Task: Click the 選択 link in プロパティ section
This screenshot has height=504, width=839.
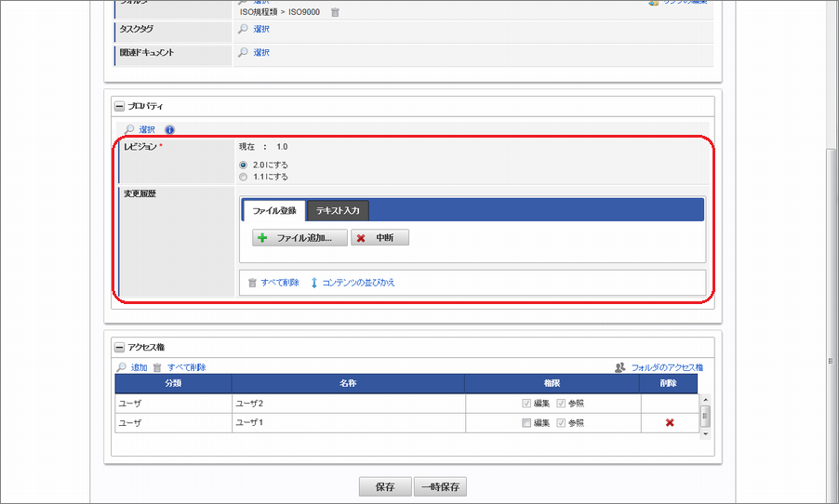Action: click(x=147, y=129)
